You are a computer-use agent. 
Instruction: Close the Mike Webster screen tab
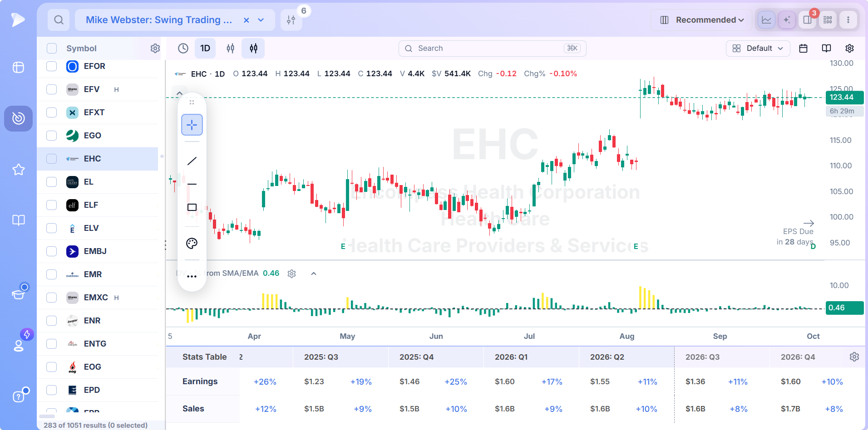pyautogui.click(x=246, y=20)
